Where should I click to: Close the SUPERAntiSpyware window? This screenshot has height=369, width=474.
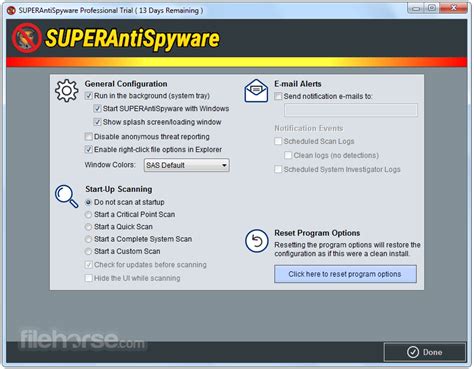pyautogui.click(x=454, y=8)
